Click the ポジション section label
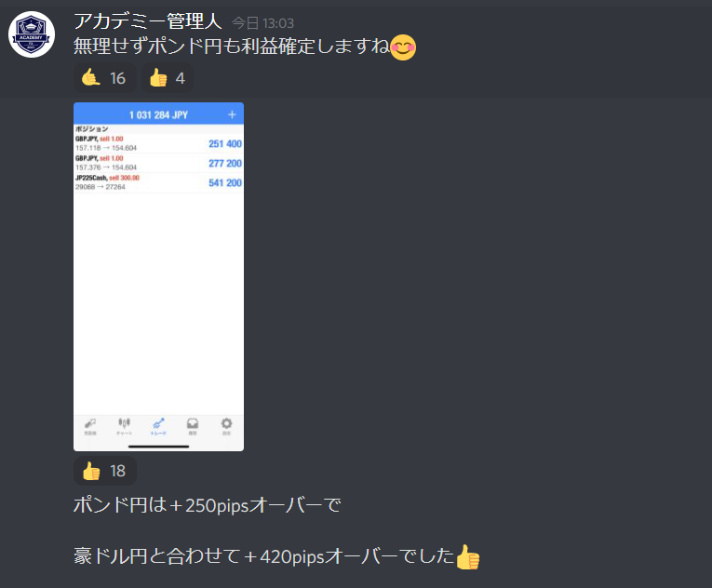 (x=92, y=129)
